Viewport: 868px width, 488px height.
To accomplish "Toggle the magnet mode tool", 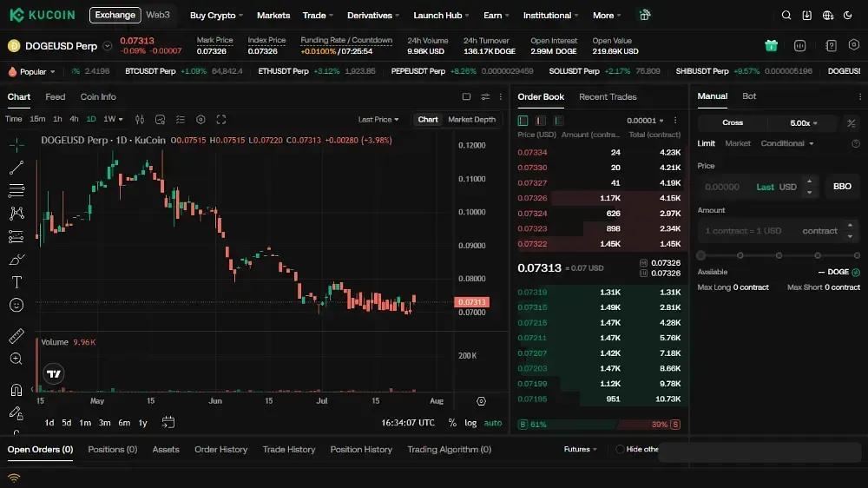I will 16,390.
